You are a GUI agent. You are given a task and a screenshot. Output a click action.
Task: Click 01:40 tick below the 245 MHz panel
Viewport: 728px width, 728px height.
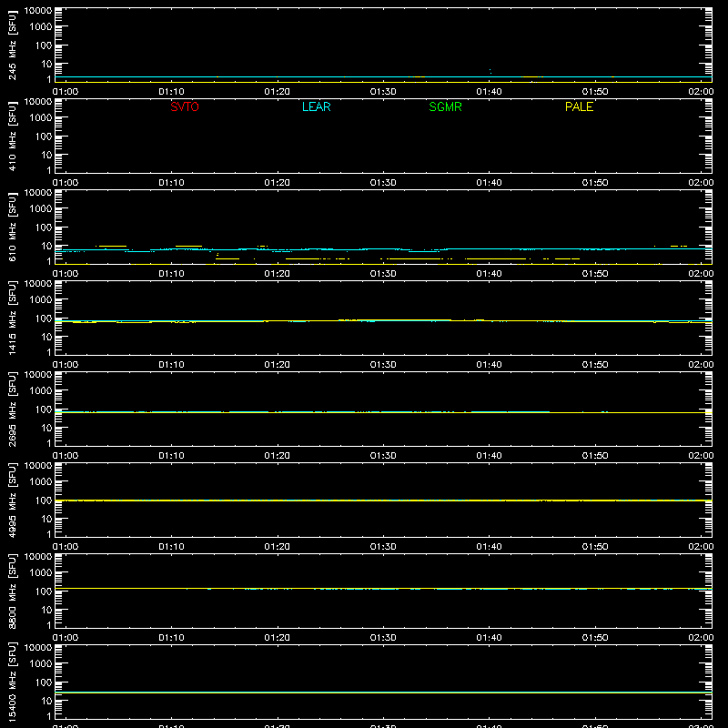pos(489,92)
